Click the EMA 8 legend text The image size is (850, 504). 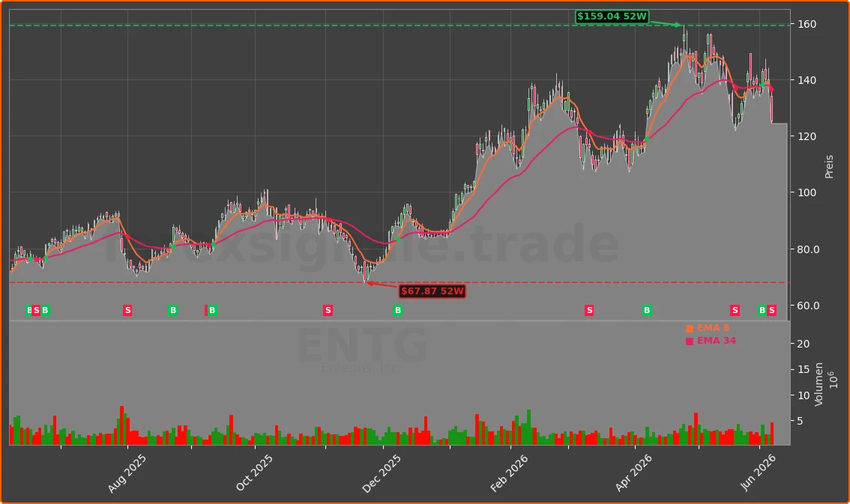[x=713, y=328]
